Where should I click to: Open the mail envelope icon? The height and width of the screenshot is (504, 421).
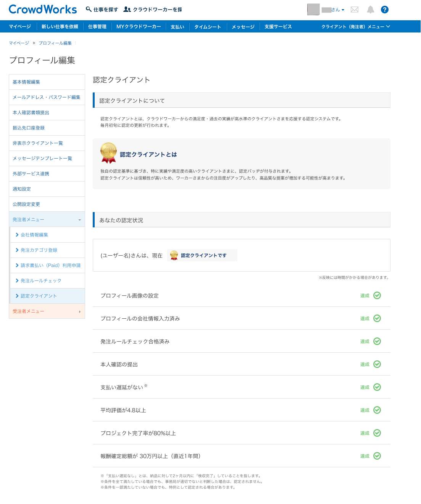click(355, 10)
